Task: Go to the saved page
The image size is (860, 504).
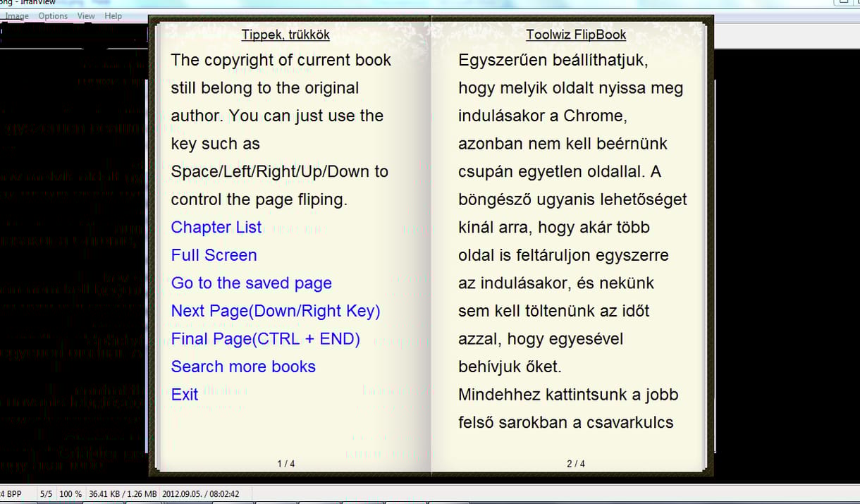Action: (252, 283)
